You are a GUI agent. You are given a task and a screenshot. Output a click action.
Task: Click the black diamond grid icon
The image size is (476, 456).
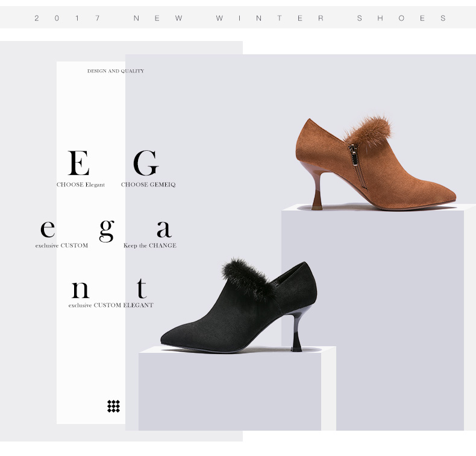click(x=113, y=406)
